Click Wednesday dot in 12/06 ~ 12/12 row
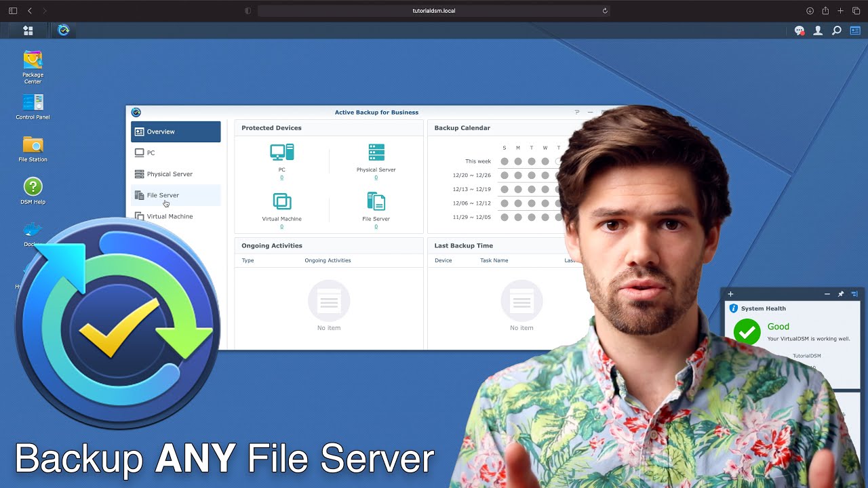 pyautogui.click(x=545, y=203)
